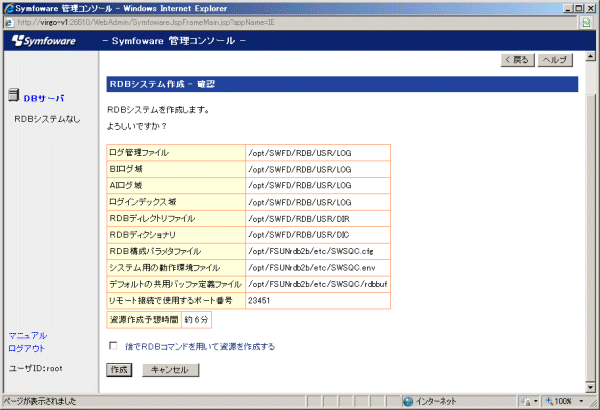600x410 pixels.
Task: Select RDBシステムなし in the sidebar
Action: coord(47,119)
